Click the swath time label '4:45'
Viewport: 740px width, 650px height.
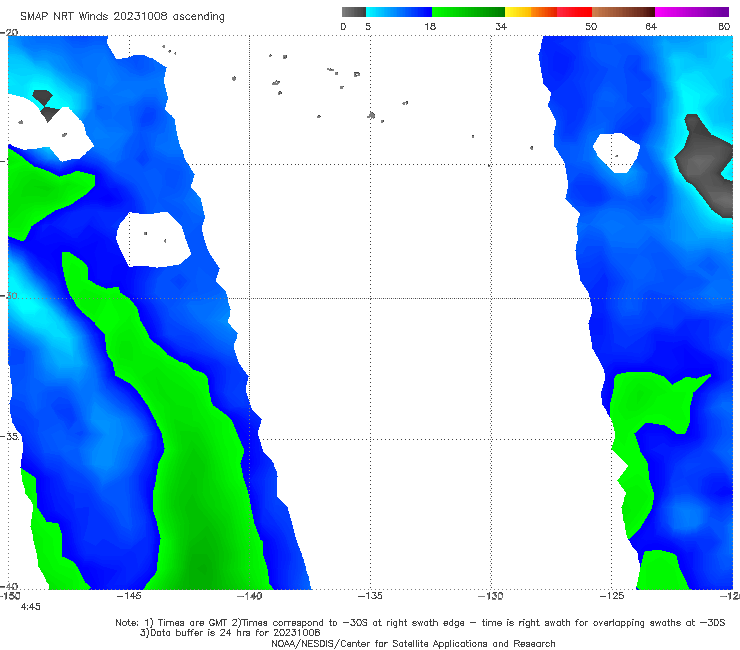click(x=31, y=607)
